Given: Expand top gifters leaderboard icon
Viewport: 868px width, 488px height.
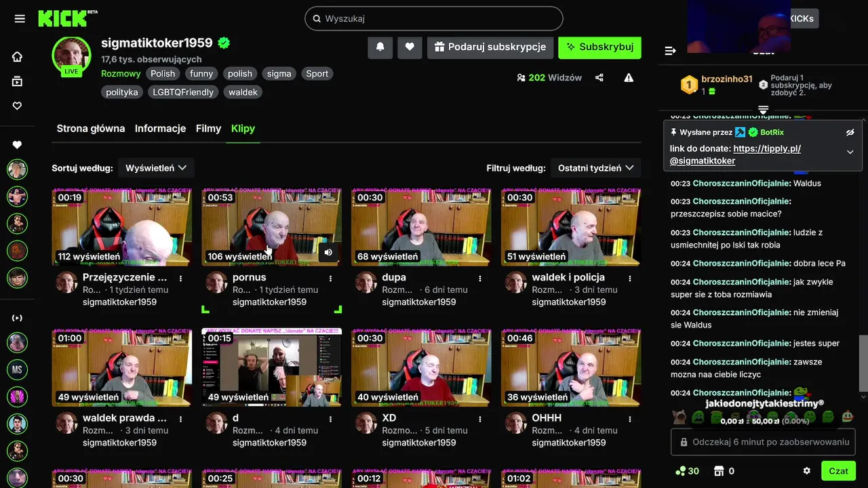Looking at the screenshot, I should (x=763, y=110).
